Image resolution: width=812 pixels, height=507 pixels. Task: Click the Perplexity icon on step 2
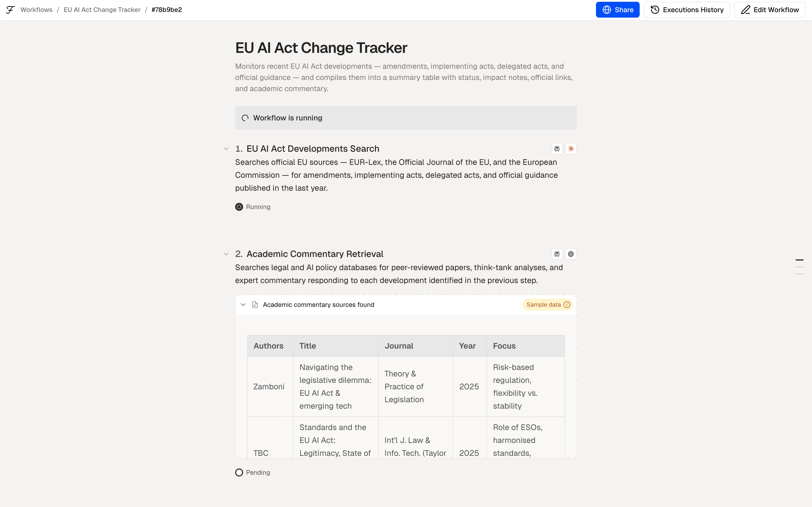556,254
